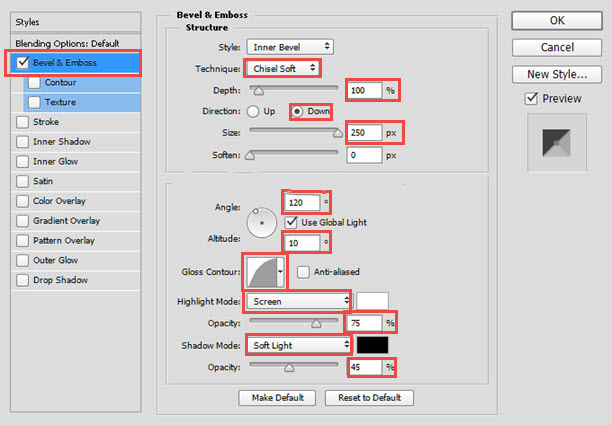612x425 pixels.
Task: Click the Angle value field
Action: 302,203
